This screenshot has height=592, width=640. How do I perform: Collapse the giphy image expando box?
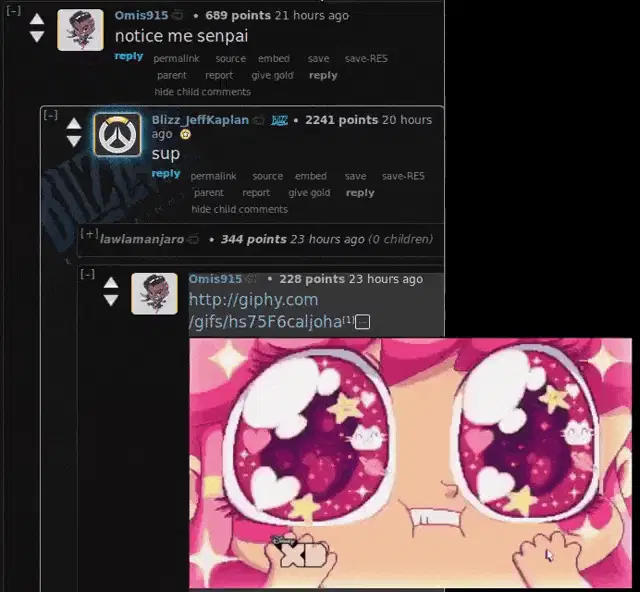click(362, 322)
